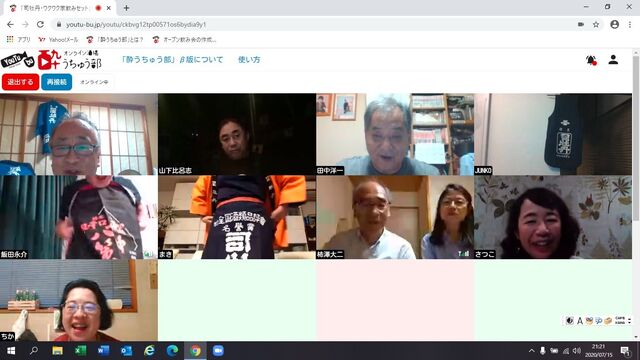Open the Yahoo!メール bookmark

click(x=58, y=39)
